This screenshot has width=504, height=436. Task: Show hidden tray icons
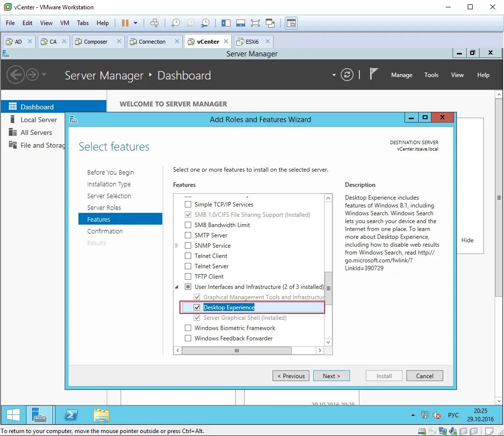(x=413, y=415)
